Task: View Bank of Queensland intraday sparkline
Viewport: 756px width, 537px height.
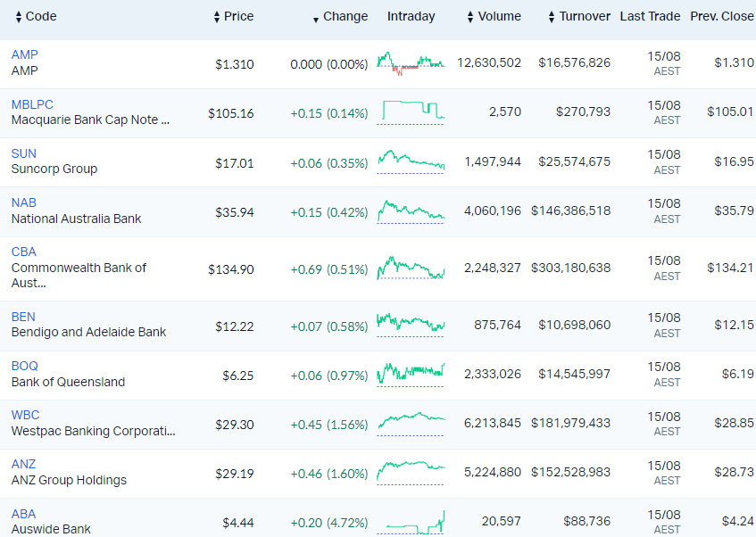Action: (411, 375)
